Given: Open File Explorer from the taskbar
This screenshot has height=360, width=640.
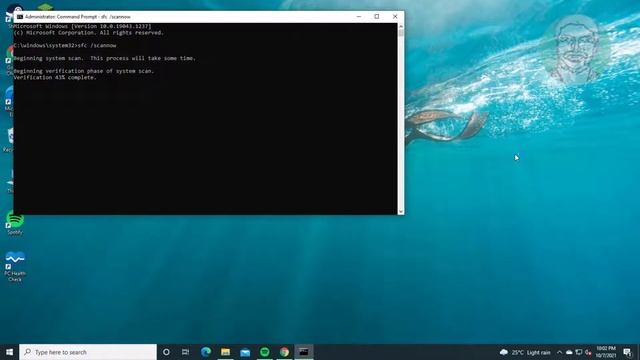Looking at the screenshot, I should tap(225, 352).
